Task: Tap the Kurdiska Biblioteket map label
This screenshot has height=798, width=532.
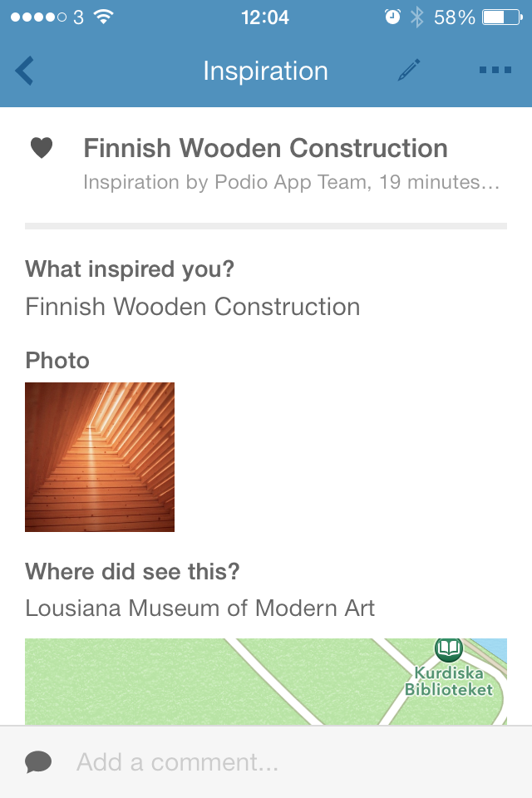Action: pyautogui.click(x=449, y=682)
